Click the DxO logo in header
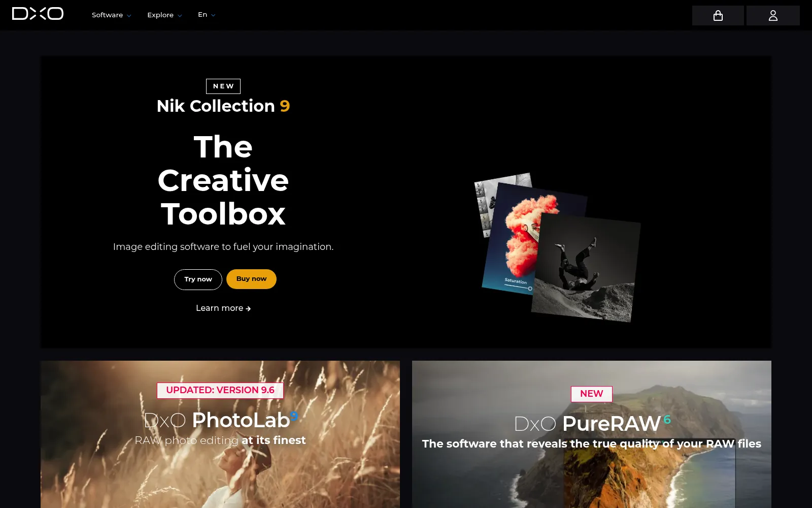 click(x=38, y=14)
